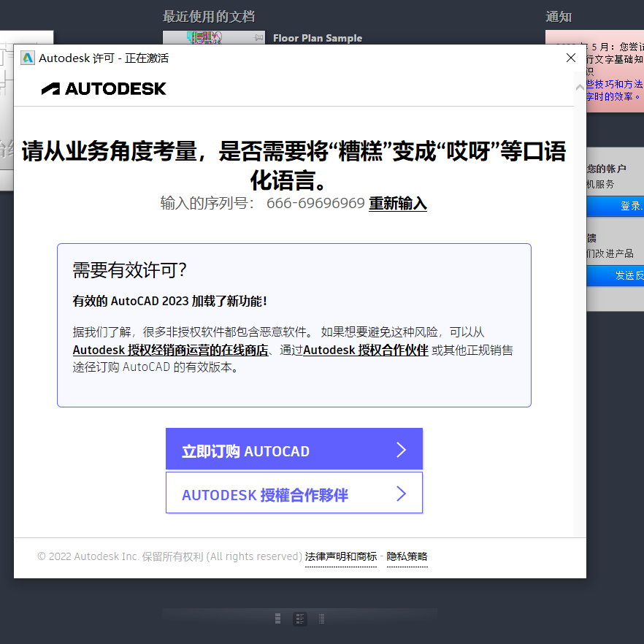Click the Autodesk app icon in the dialog title bar
The width and height of the screenshot is (644, 644).
28,58
